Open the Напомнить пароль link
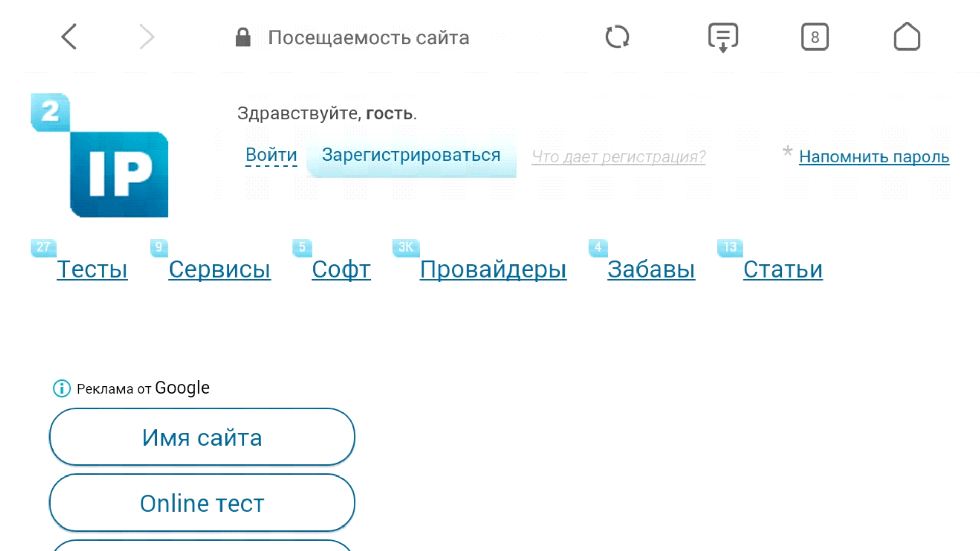This screenshot has width=980, height=551. [x=874, y=157]
